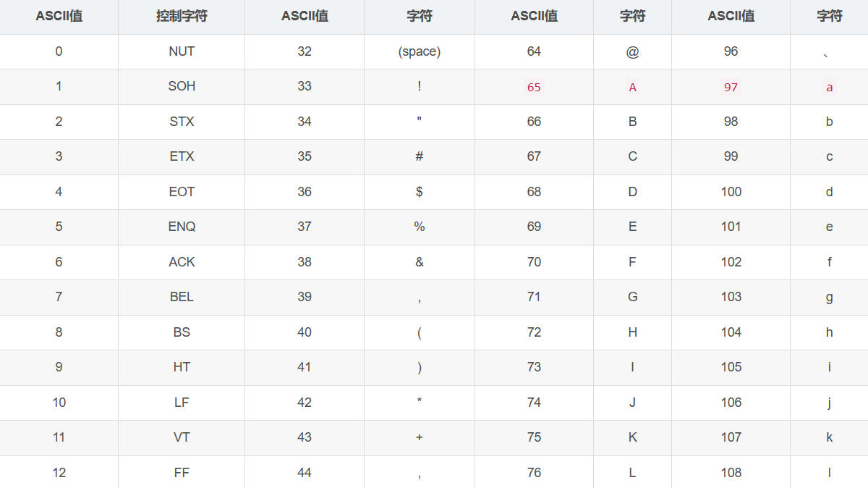Click the NUT control character cell
868x488 pixels.
pyautogui.click(x=182, y=51)
